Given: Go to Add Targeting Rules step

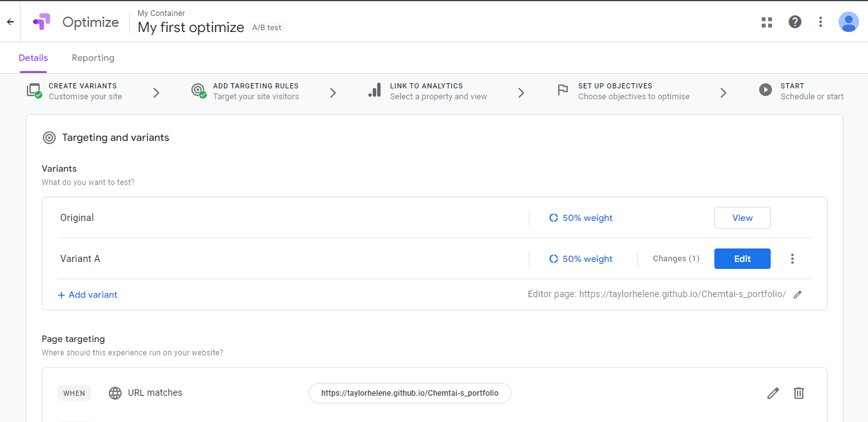Looking at the screenshot, I should (x=245, y=91).
